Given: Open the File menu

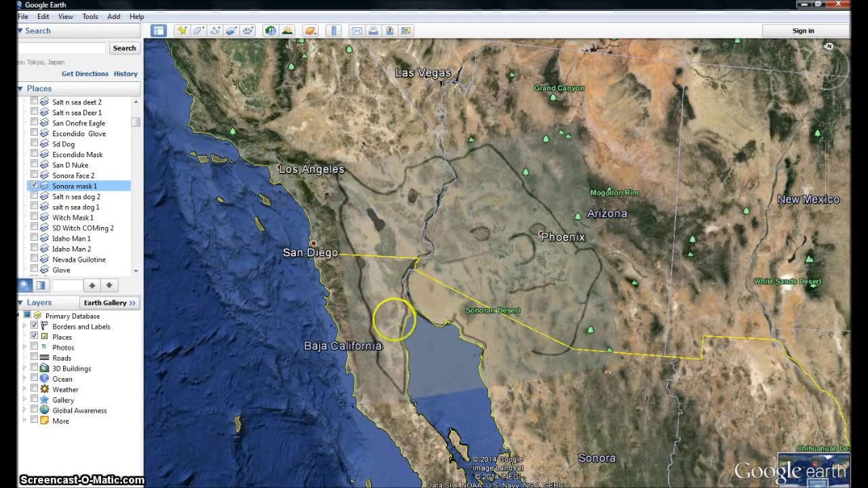Looking at the screenshot, I should [x=22, y=16].
